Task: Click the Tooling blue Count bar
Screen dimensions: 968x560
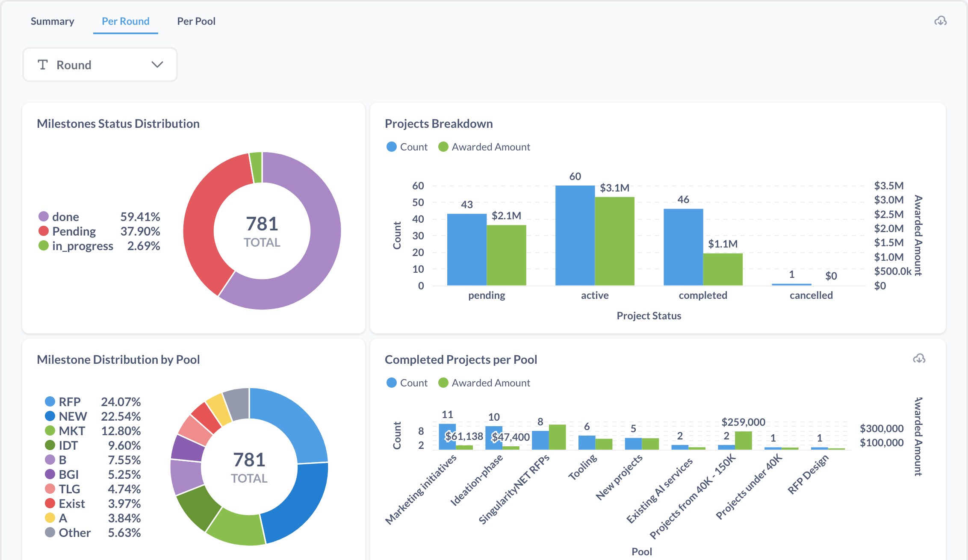Action: 587,442
